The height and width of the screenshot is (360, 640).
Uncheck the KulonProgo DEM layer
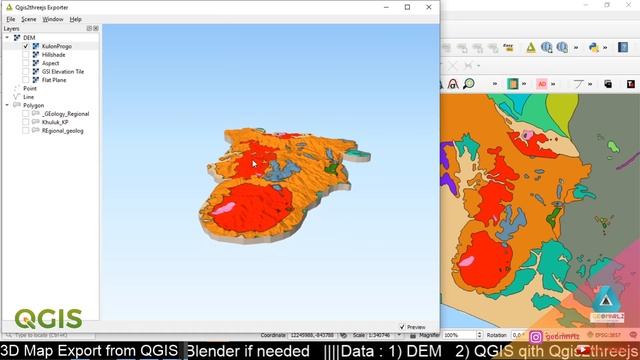coord(26,46)
